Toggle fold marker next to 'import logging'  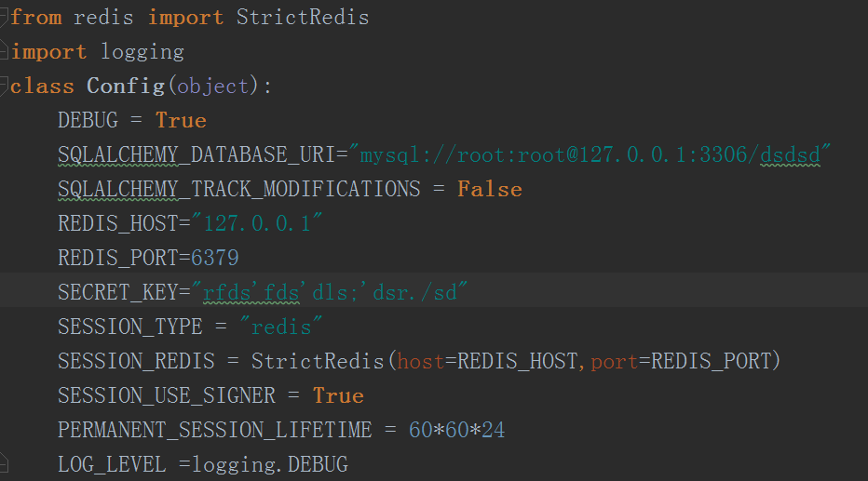click(5, 51)
